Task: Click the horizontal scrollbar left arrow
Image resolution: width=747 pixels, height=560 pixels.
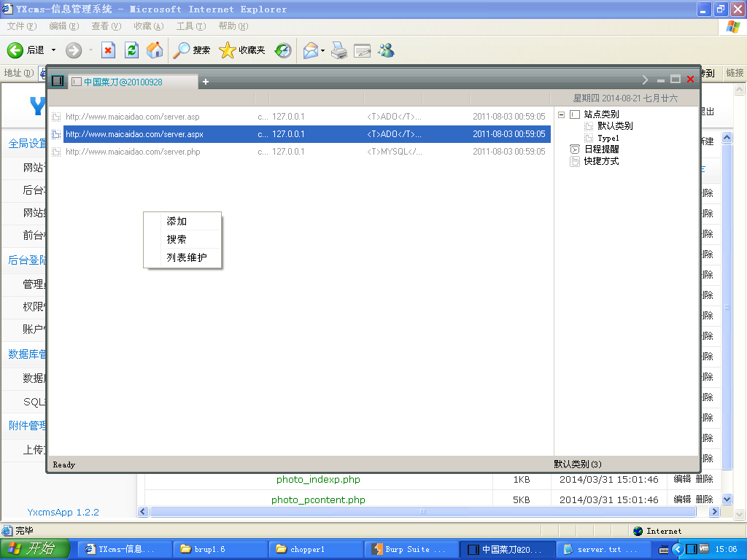Action: coord(143,512)
